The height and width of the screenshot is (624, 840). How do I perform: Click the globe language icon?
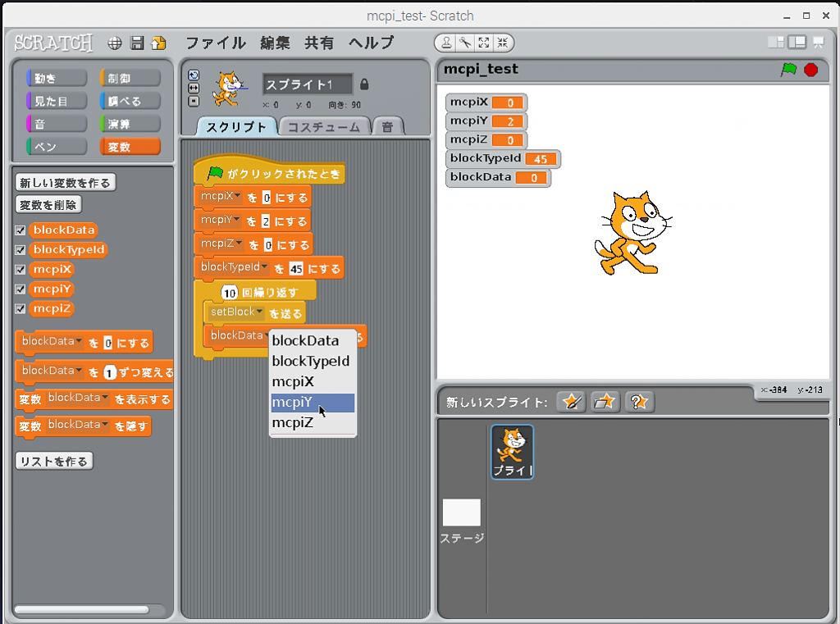click(115, 43)
